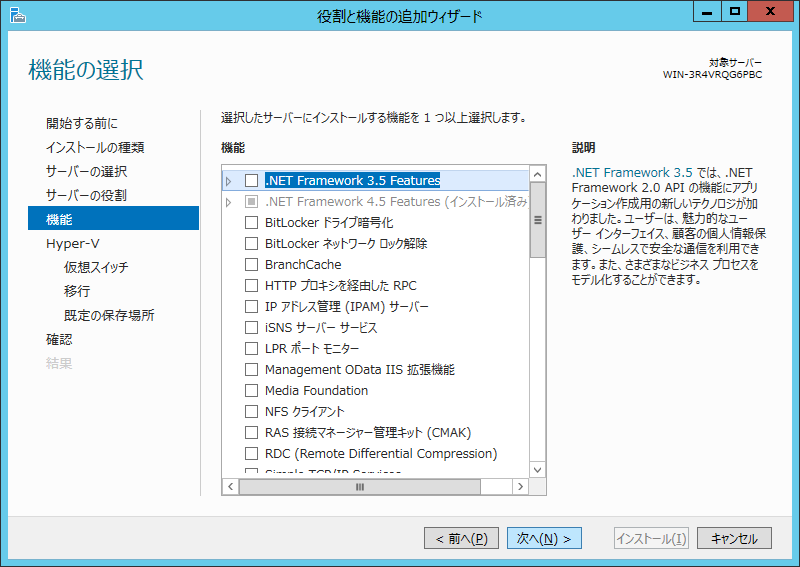Click the features list scroll down arrow
This screenshot has width=800, height=567.
[537, 470]
